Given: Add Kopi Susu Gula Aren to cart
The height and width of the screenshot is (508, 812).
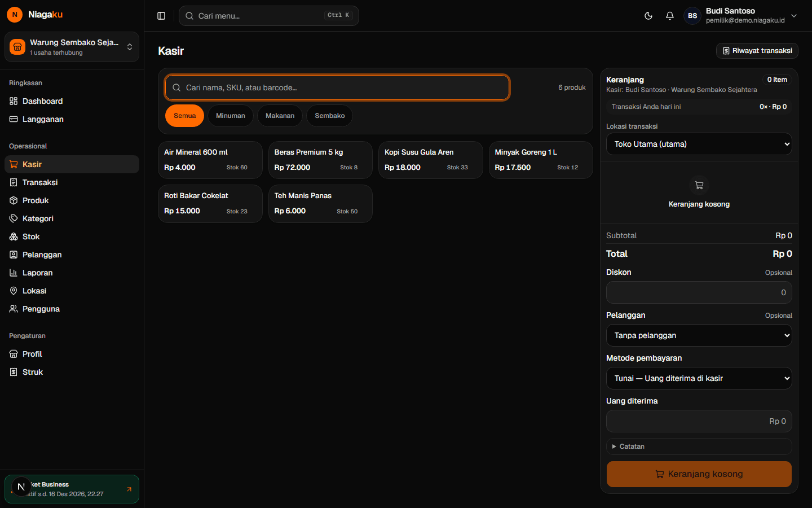Looking at the screenshot, I should coord(431,160).
